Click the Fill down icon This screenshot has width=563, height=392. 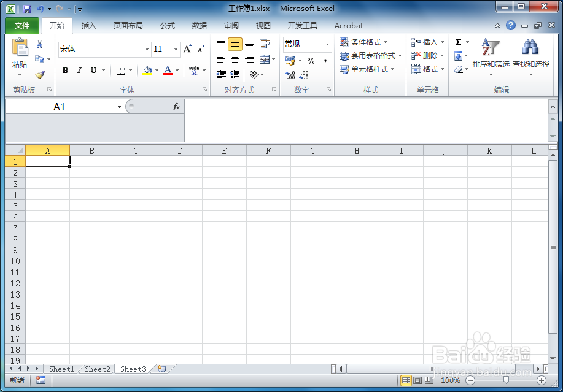click(x=458, y=56)
